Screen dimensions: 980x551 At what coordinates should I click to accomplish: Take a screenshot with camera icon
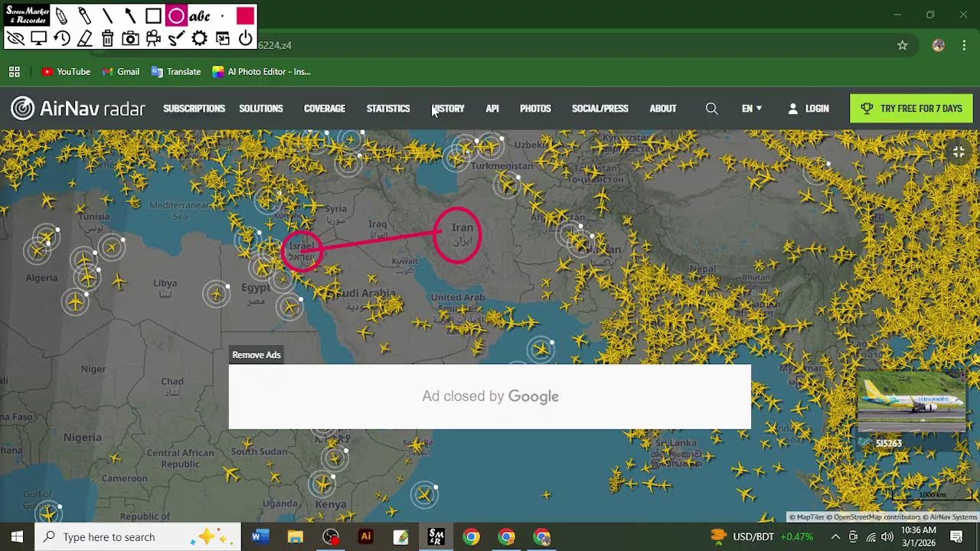130,38
